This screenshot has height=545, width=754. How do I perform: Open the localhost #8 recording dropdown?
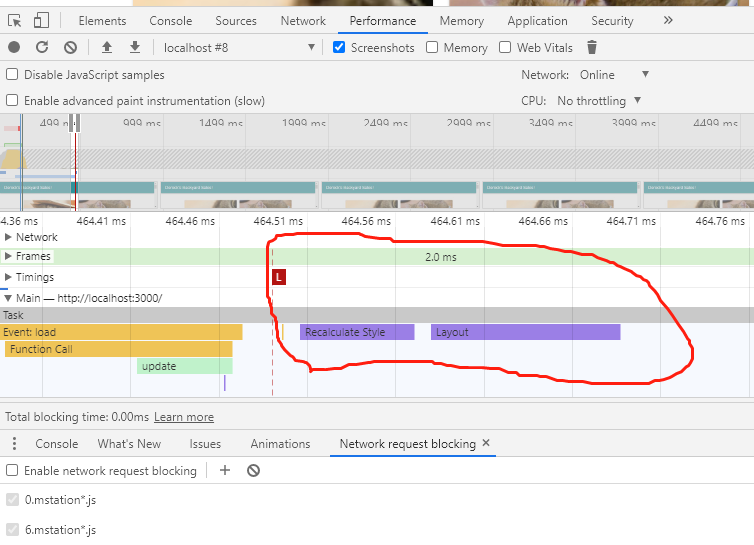(x=239, y=48)
